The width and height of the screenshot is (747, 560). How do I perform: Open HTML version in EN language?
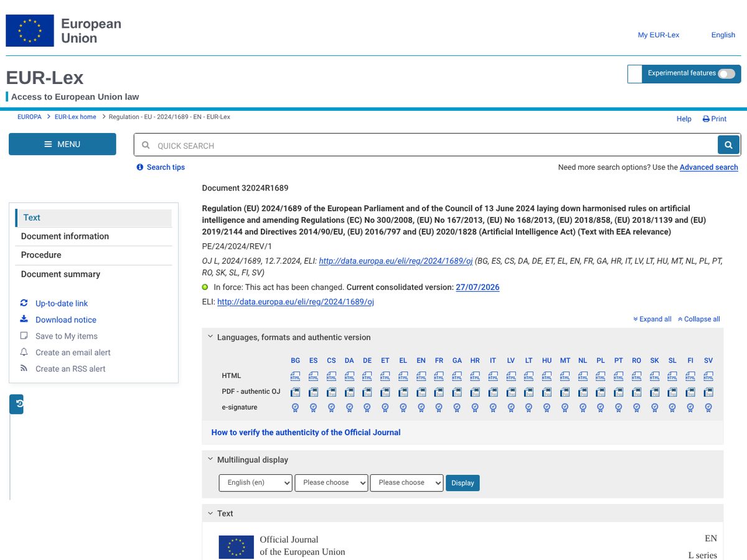pos(421,376)
